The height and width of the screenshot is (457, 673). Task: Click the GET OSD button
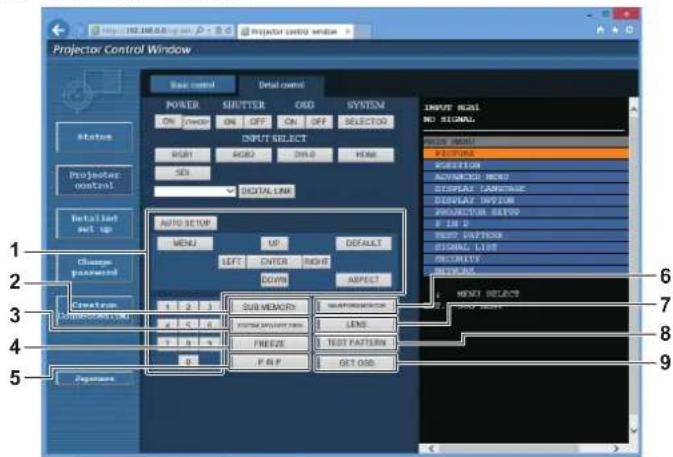click(x=356, y=363)
